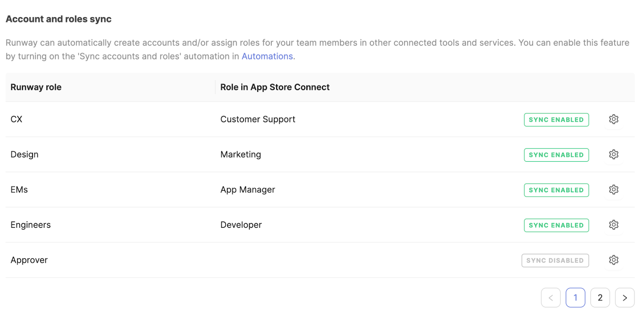Go to page 2 of roles
Screen dimensions: 644x316
pos(600,298)
